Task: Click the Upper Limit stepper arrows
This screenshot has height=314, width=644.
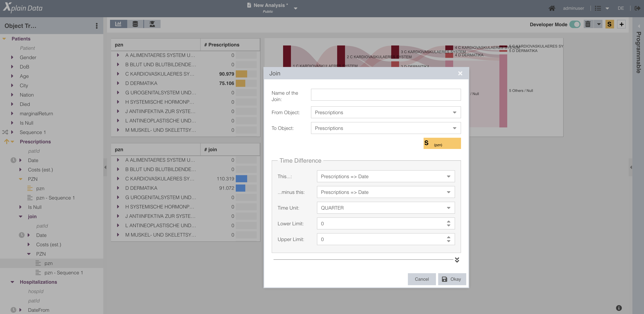Action: pyautogui.click(x=448, y=239)
